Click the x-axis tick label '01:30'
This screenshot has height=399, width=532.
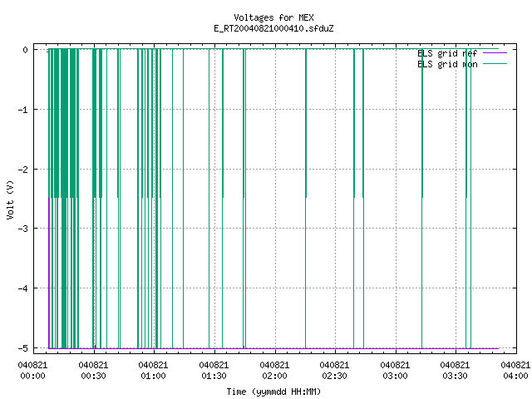tap(214, 376)
